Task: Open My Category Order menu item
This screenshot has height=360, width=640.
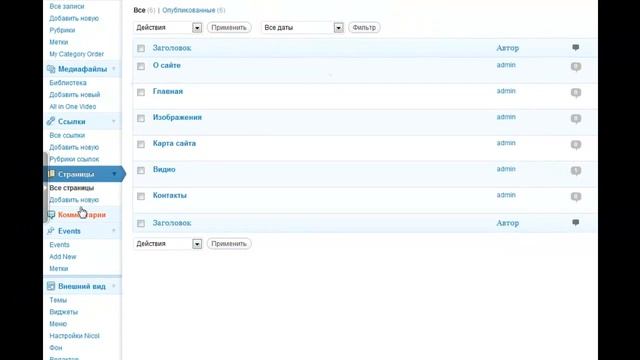Action: [76, 54]
